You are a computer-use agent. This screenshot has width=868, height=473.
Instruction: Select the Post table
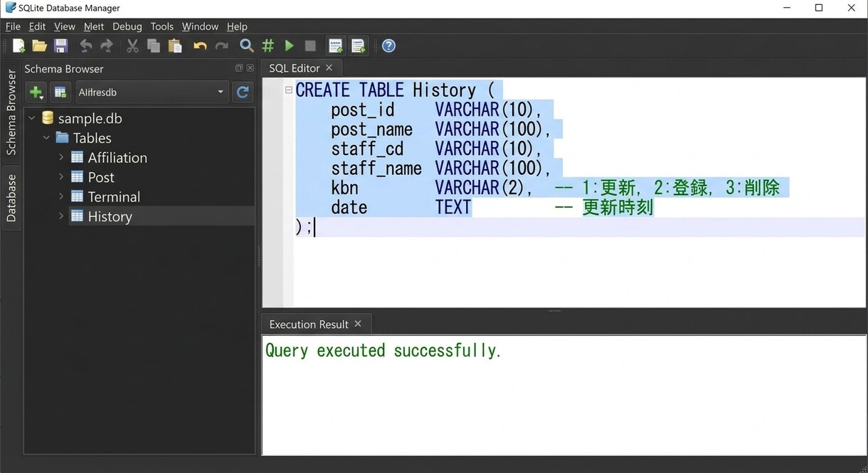coord(101,177)
